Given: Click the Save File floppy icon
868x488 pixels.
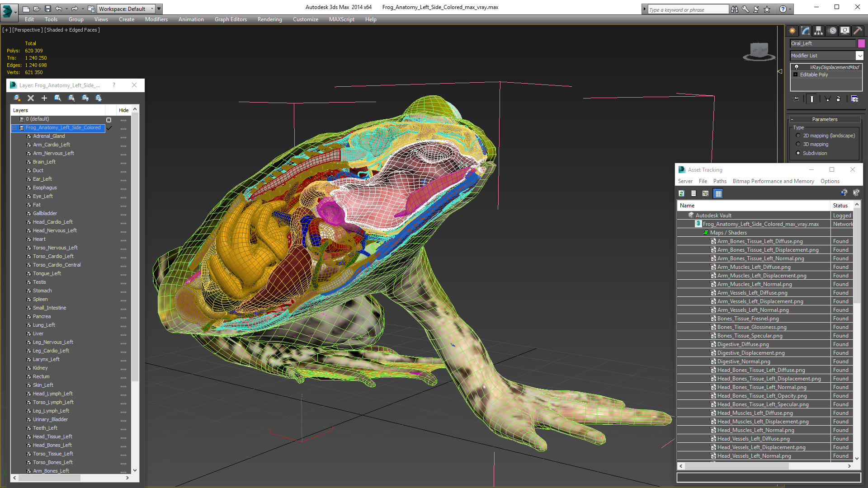Looking at the screenshot, I should pos(47,9).
